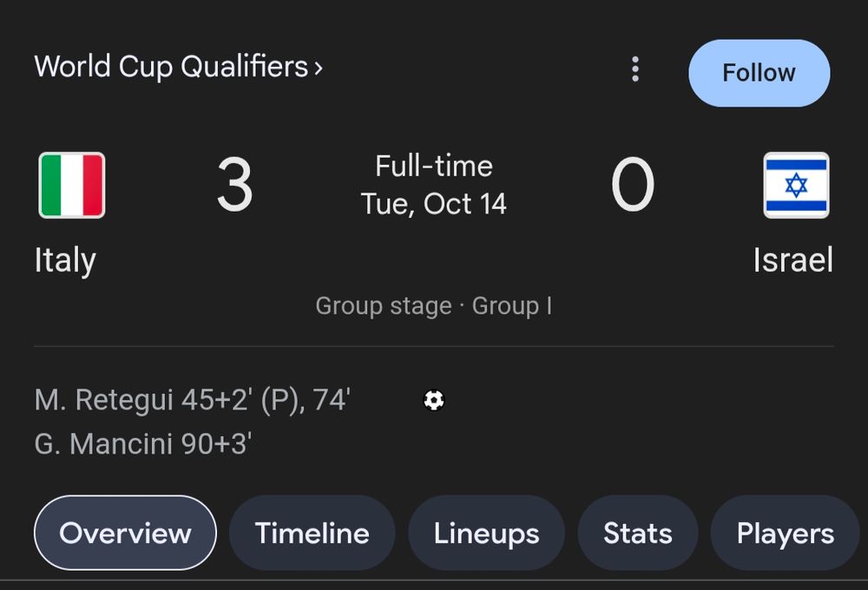Open the Lineups tab
868x590 pixels.
click(486, 533)
